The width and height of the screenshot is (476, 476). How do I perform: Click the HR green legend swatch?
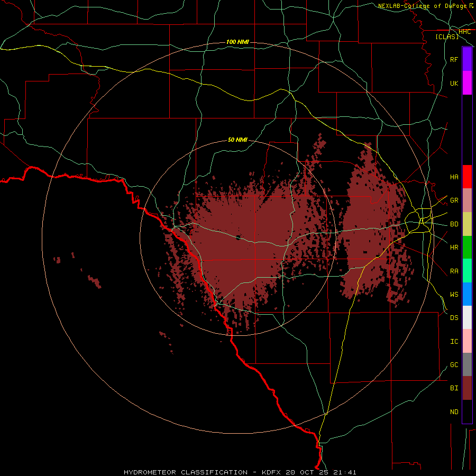coord(467,248)
